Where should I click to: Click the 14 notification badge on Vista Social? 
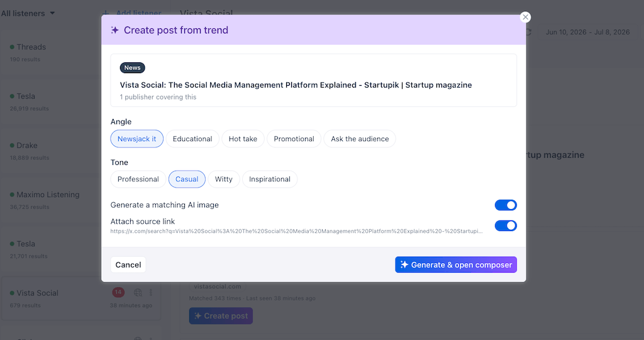click(x=118, y=292)
